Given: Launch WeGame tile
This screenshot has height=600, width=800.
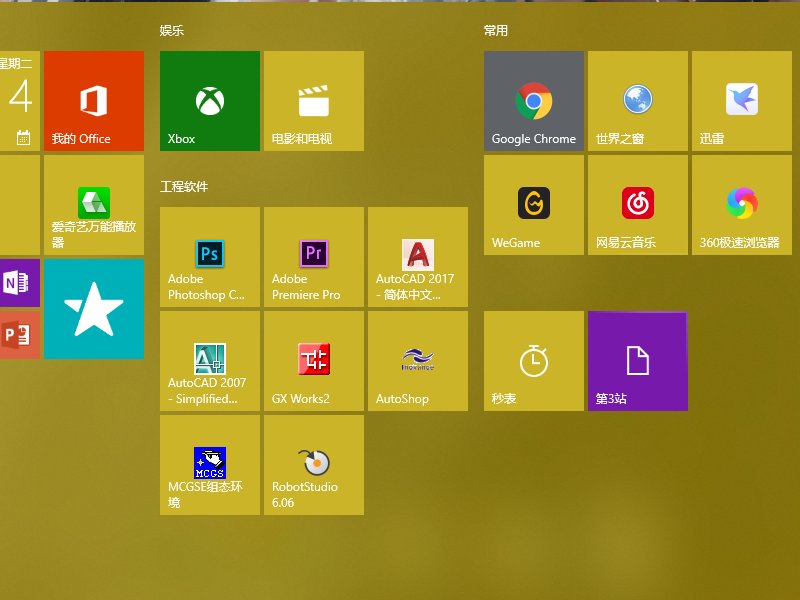Looking at the screenshot, I should [x=534, y=205].
